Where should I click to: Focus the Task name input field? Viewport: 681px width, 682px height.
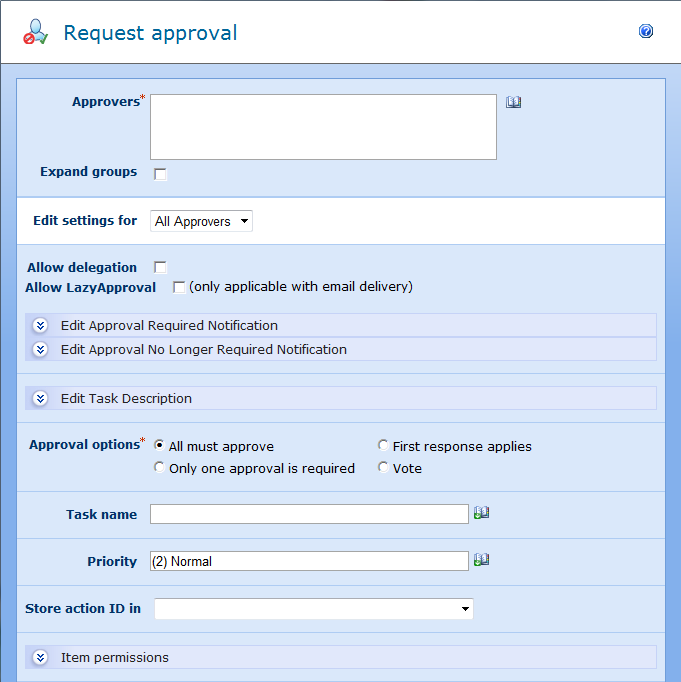click(x=309, y=514)
